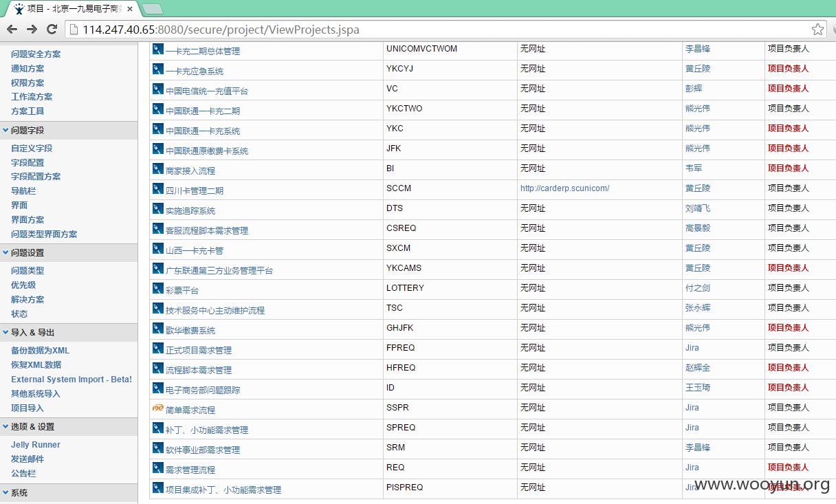Open user 刘靖飞 in the DTS row
Image resolution: width=836 pixels, height=504 pixels.
(x=698, y=208)
